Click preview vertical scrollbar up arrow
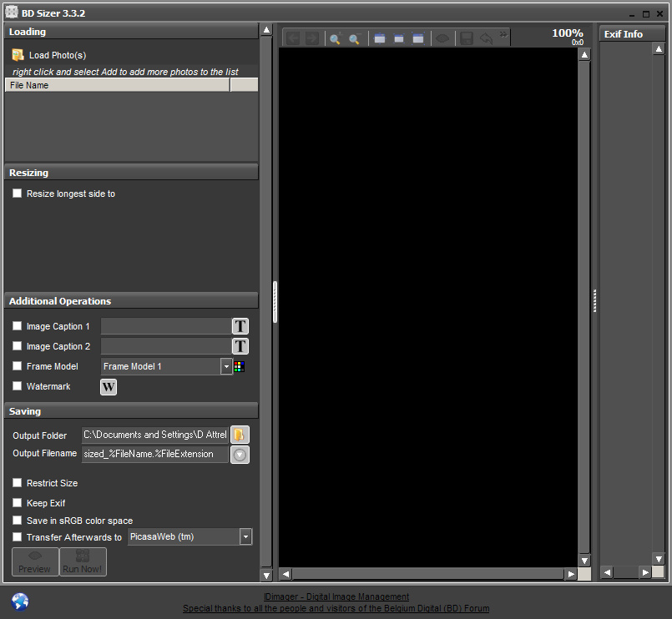 pyautogui.click(x=584, y=55)
